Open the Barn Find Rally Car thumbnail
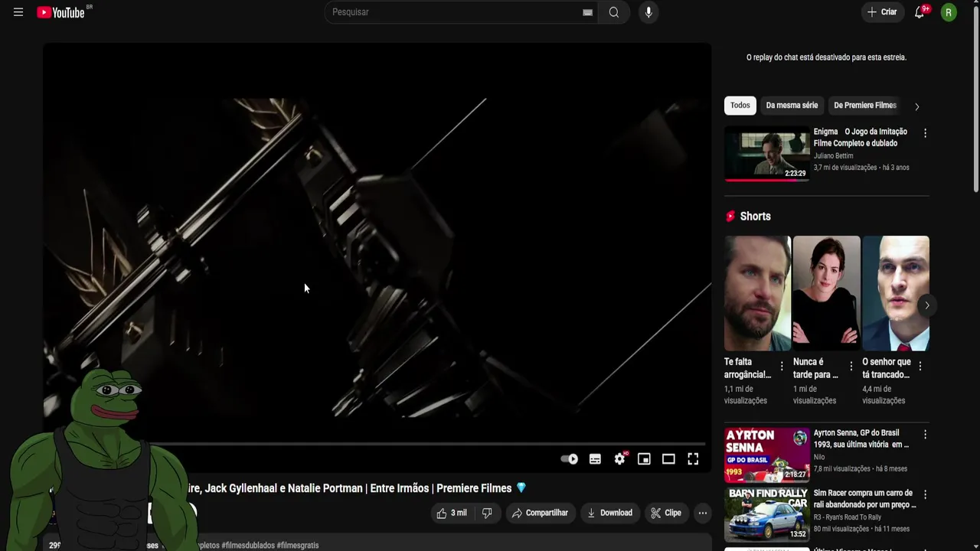 click(766, 515)
